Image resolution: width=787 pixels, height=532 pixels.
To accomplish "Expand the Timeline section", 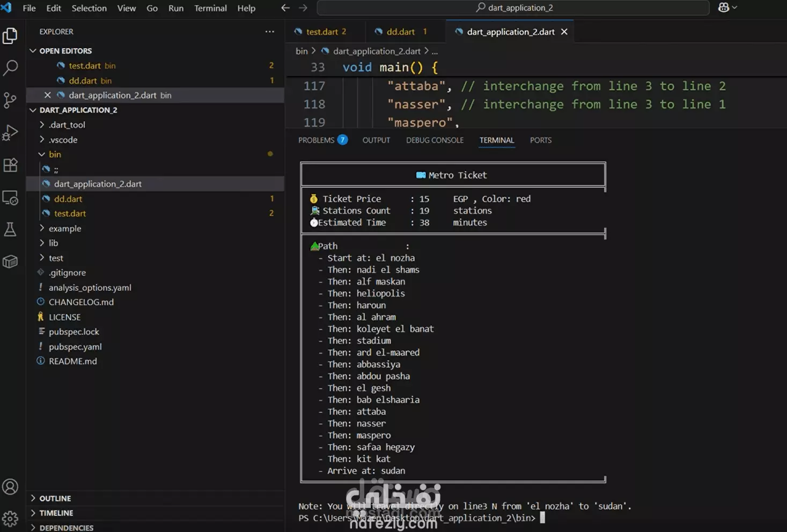I will (x=155, y=513).
